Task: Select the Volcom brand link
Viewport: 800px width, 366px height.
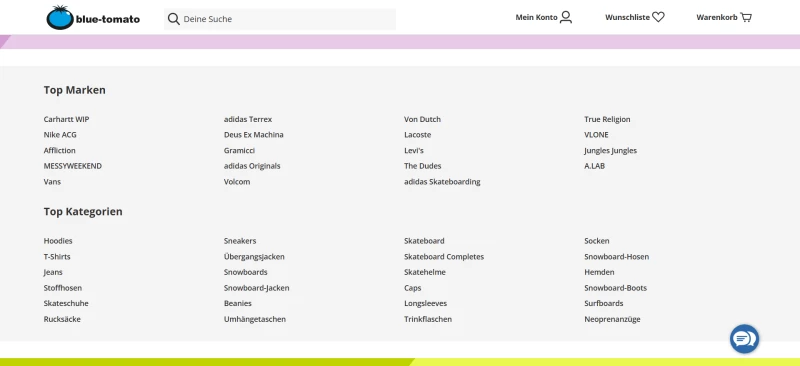Action: tap(237, 182)
